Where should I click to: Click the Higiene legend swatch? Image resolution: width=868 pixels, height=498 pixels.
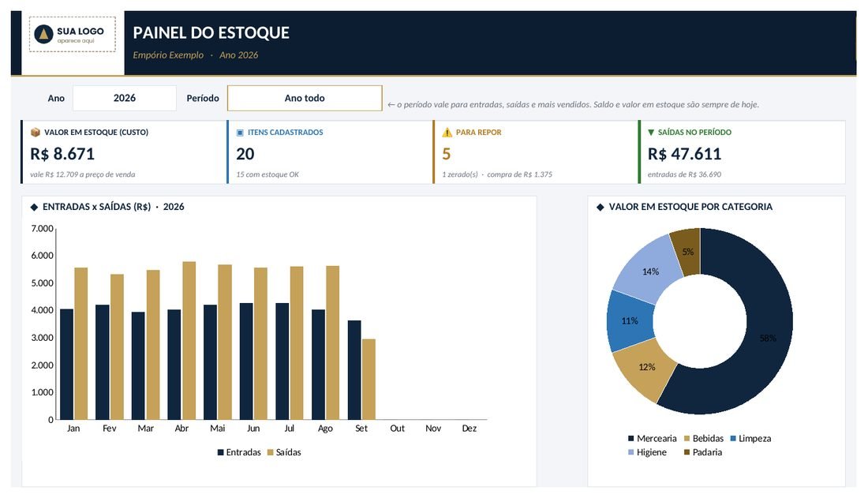631,452
